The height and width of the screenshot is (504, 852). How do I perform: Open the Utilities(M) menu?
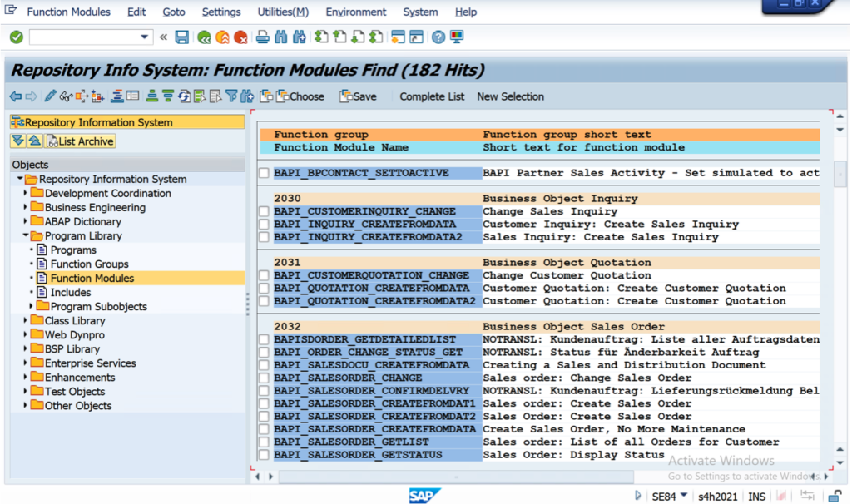(283, 12)
